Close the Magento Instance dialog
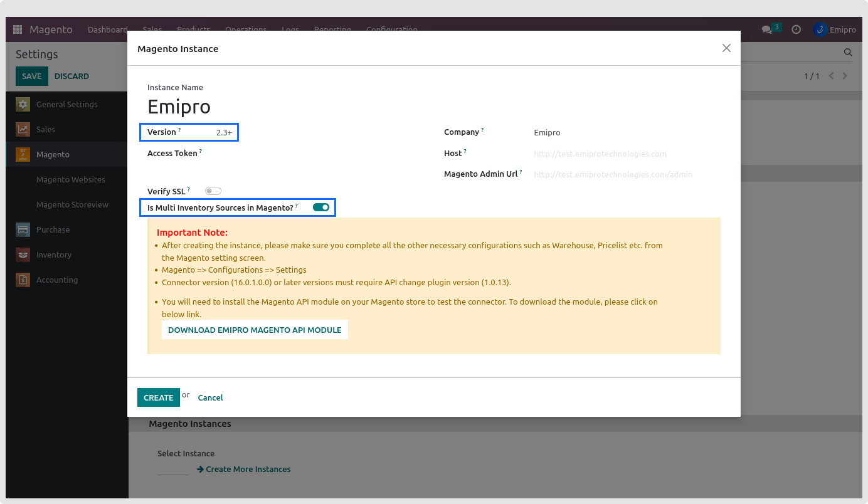This screenshot has width=868, height=504. pos(726,48)
